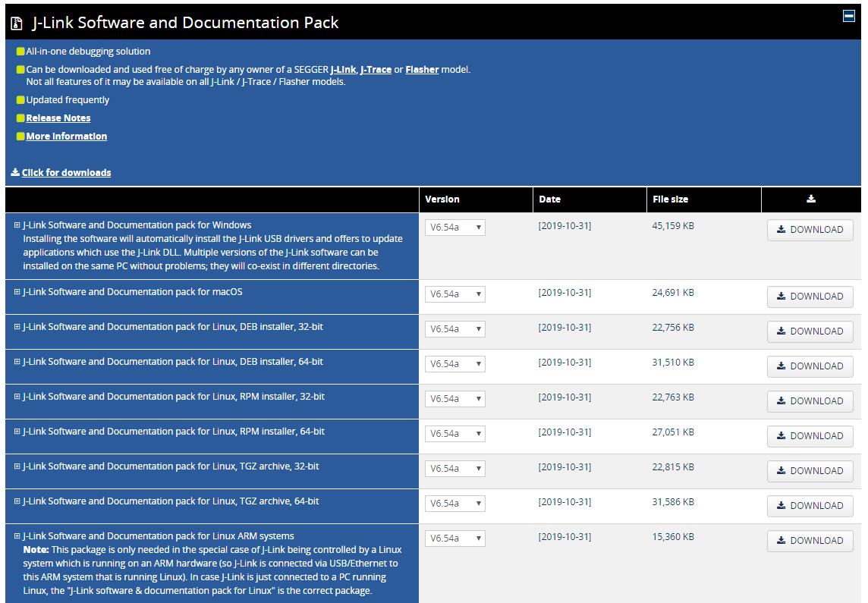This screenshot has height=603, width=868.
Task: Open version dropdown for Linux ARM pack
Action: pyautogui.click(x=455, y=539)
